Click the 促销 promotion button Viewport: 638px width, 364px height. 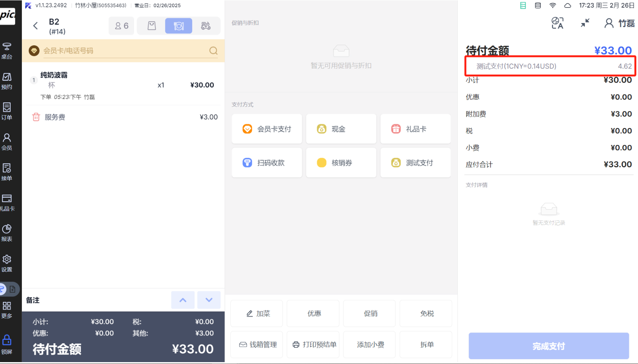[369, 313]
